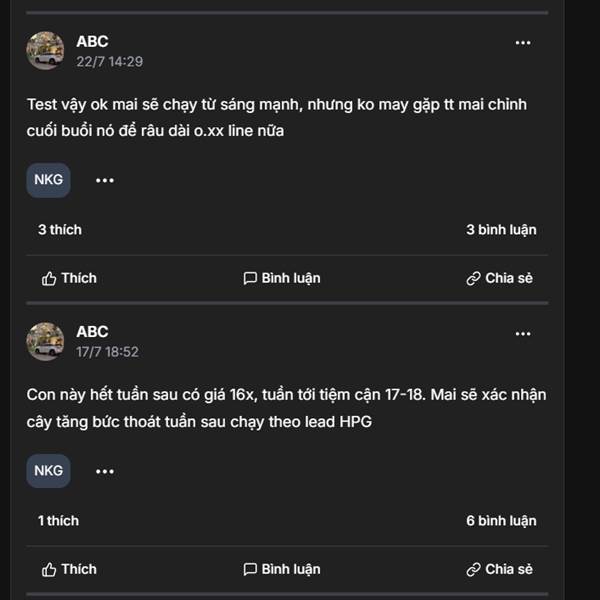The image size is (600, 600).
Task: Select the NKG stock tag in the 22/7 post
Action: 48,180
